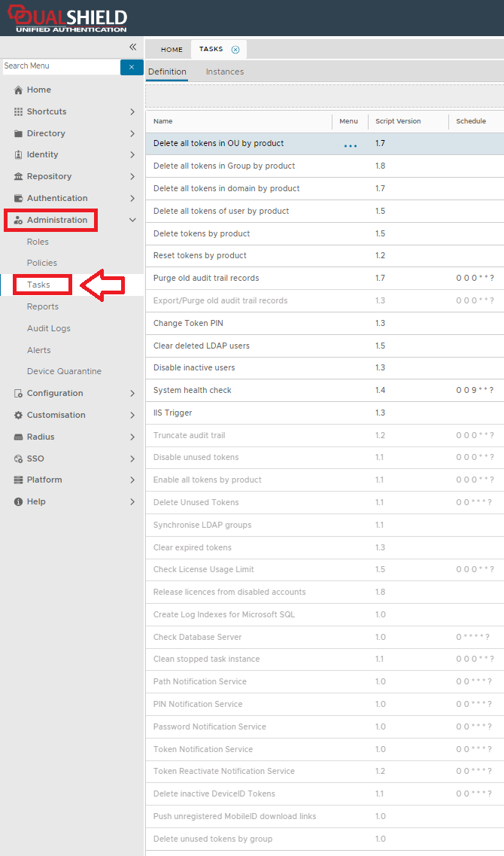
Task: Click the Directory folder icon
Action: (x=19, y=133)
